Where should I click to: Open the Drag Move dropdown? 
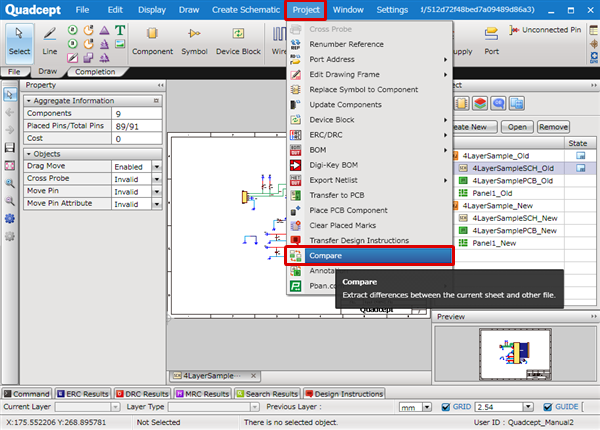tap(157, 167)
